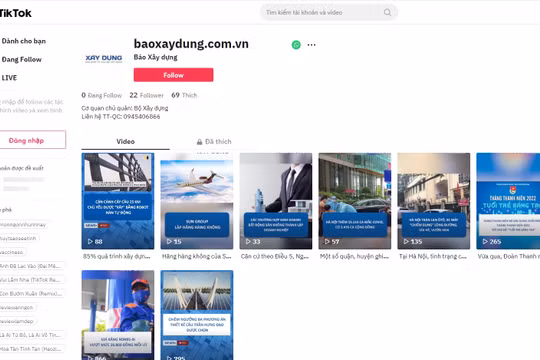This screenshot has width=540, height=360.
Task: Go to the LIVE section
Action: point(9,78)
